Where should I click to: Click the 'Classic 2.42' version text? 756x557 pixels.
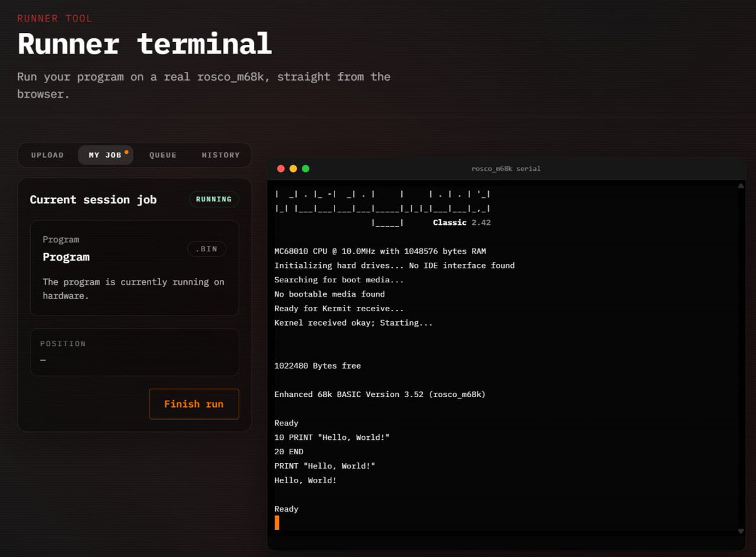pyautogui.click(x=462, y=222)
